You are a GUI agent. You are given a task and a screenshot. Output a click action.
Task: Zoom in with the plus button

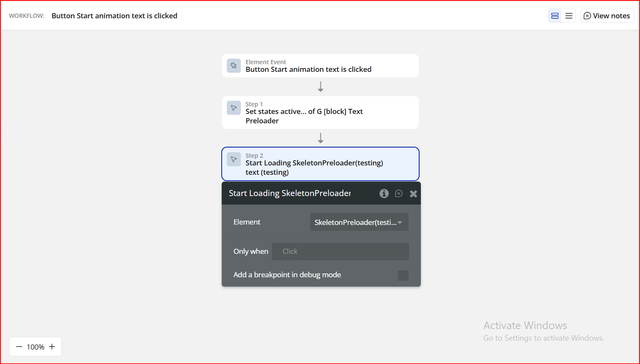(x=52, y=347)
